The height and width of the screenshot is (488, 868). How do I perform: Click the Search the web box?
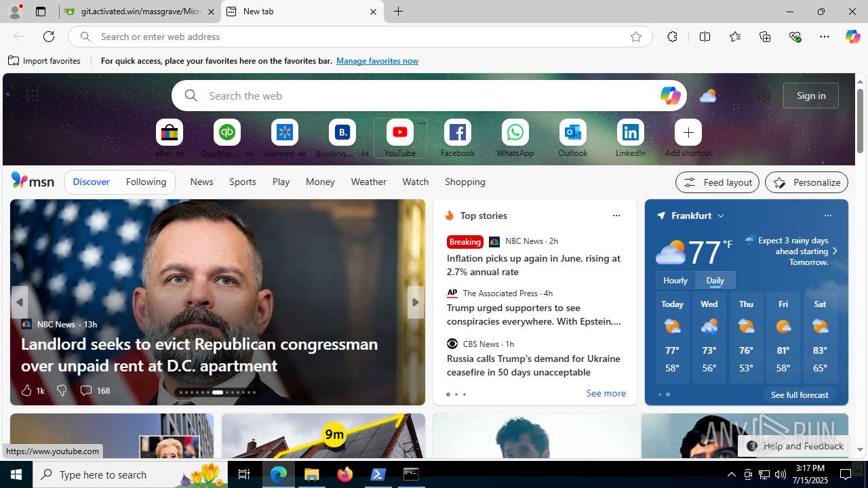coord(429,96)
